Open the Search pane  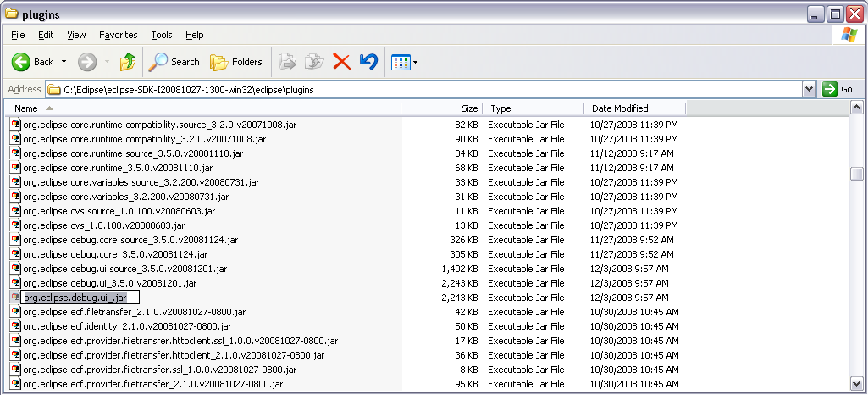pos(174,62)
